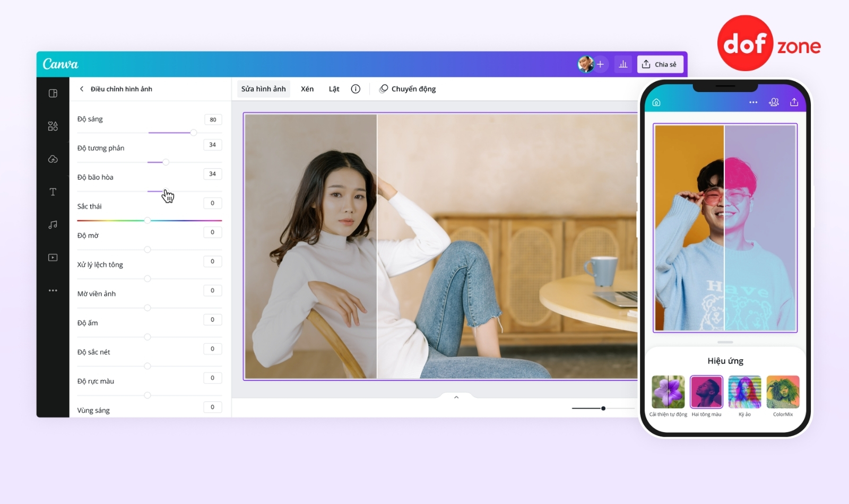Click the Xử lý lệch tông slider handle

pyautogui.click(x=148, y=279)
